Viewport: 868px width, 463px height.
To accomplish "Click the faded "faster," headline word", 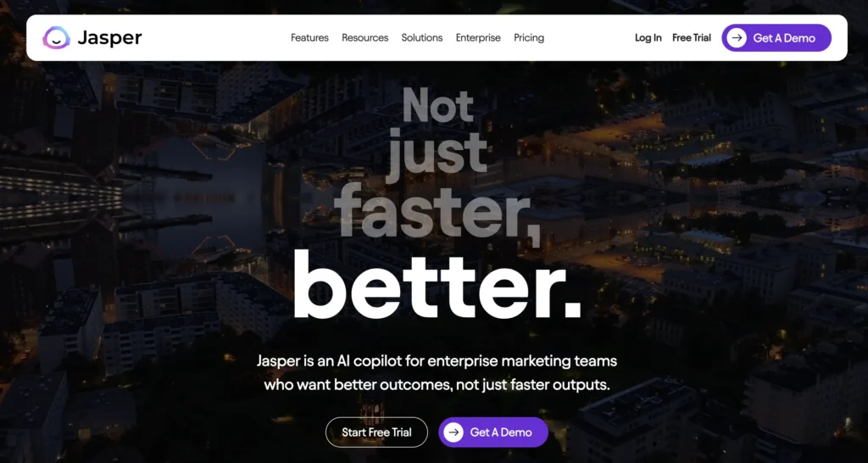I will point(437,211).
